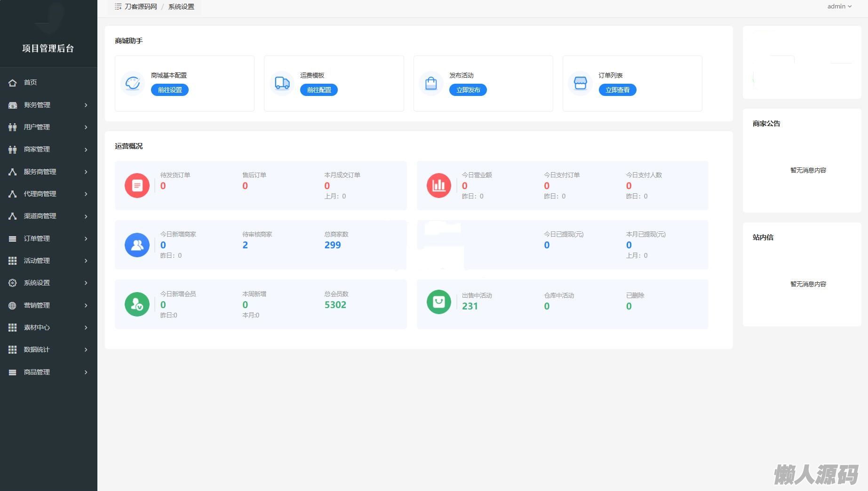
Task: Click the store icon for 订单列表
Action: pos(580,83)
